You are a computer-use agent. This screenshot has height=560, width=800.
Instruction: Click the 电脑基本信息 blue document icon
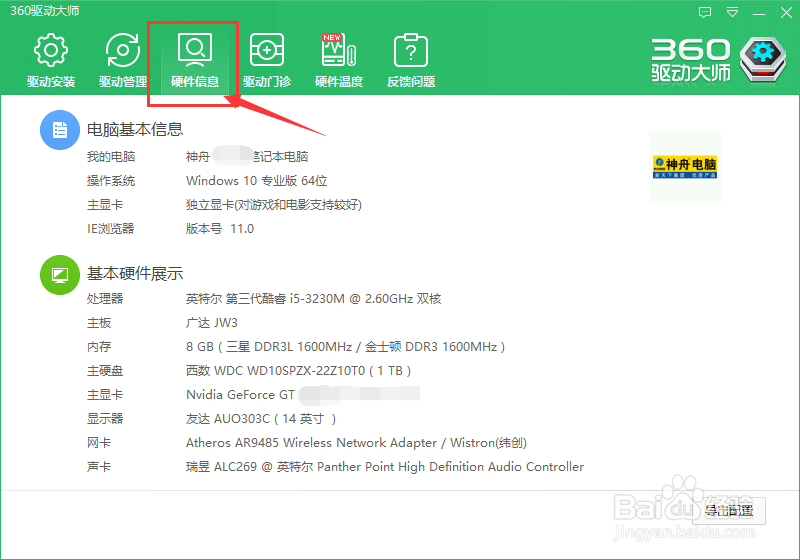(x=60, y=130)
